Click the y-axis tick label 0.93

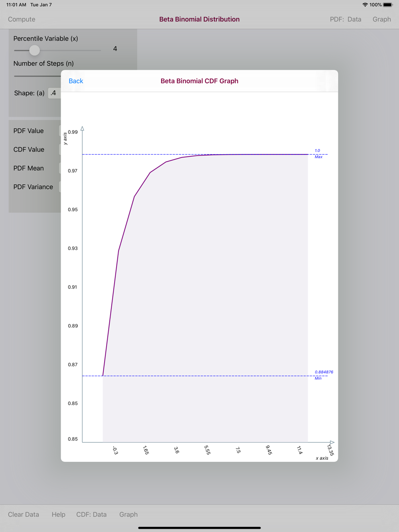(73, 248)
